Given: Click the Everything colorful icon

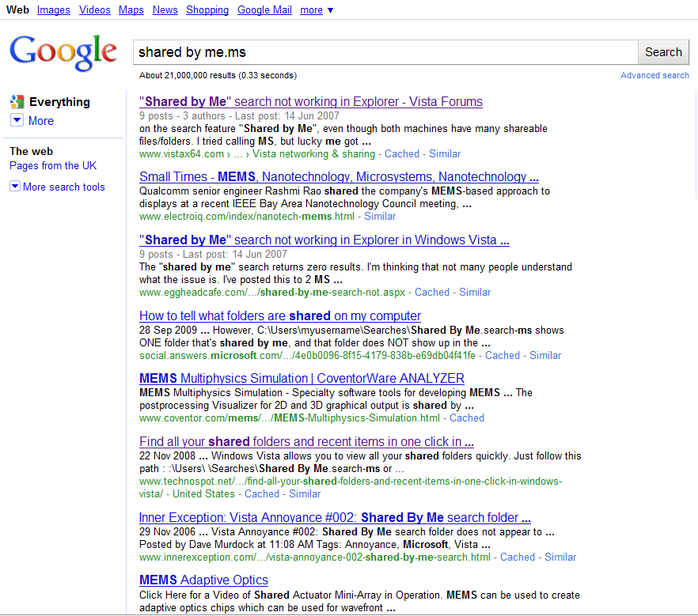Looking at the screenshot, I should pyautogui.click(x=17, y=102).
